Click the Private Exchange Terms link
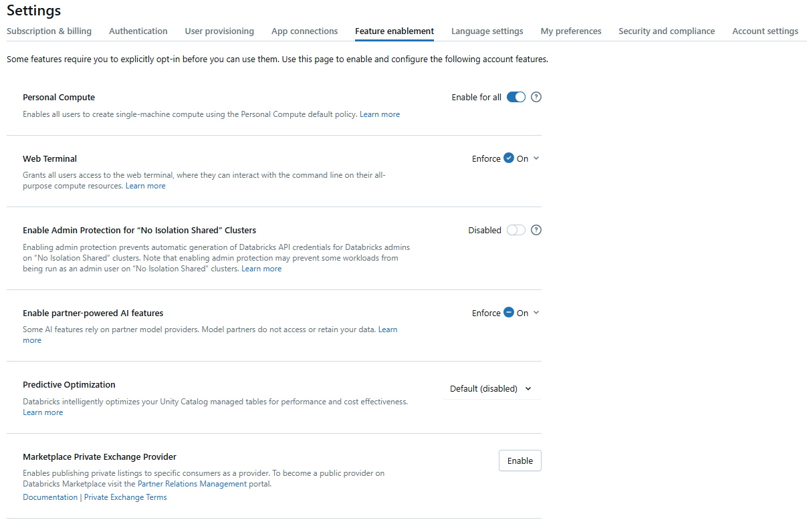This screenshot has height=532, width=807. point(125,497)
